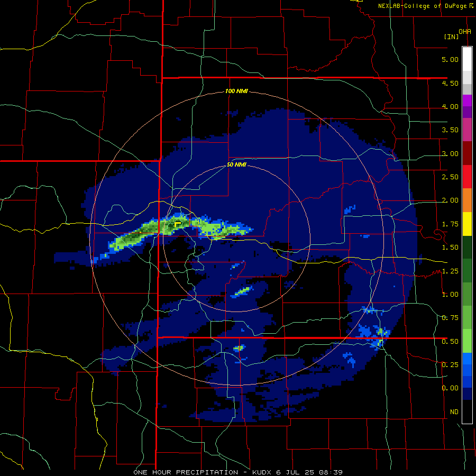Viewport: 476px width, 476px height.
Task: Click the 5.00 legend value
Action: point(450,59)
